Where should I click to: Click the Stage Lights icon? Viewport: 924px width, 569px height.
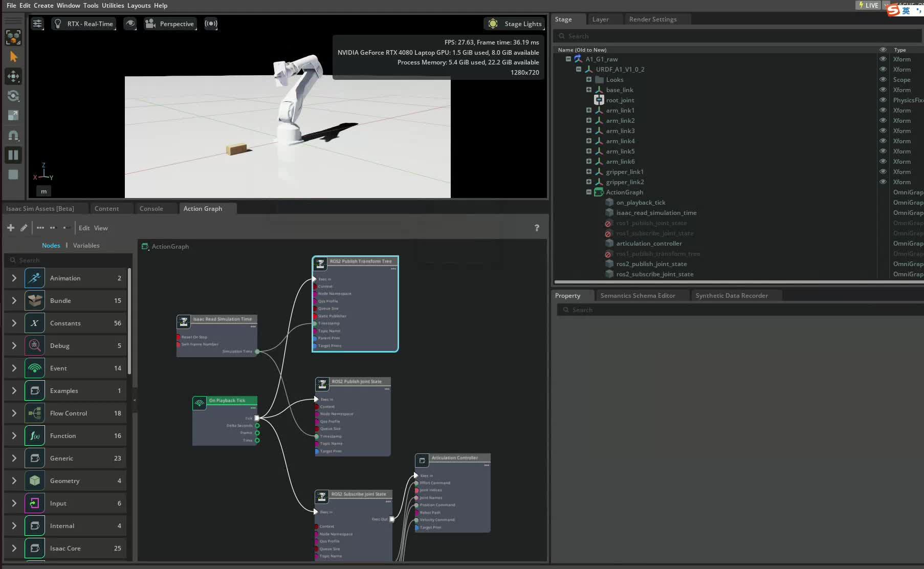[x=493, y=24]
